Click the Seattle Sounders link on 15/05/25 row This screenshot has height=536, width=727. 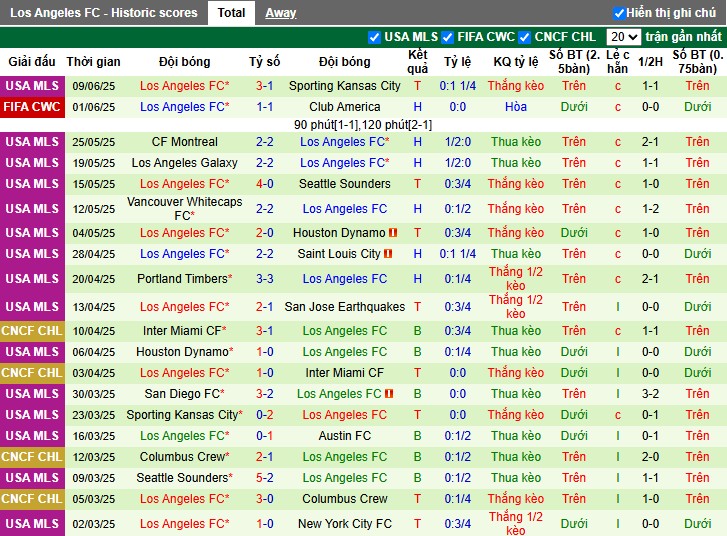344,184
